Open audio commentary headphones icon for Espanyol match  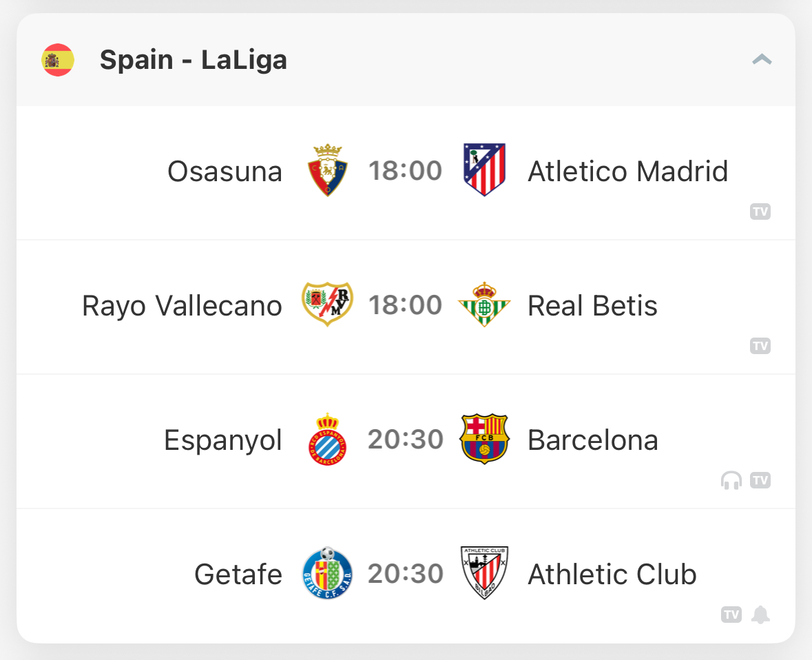coord(731,480)
